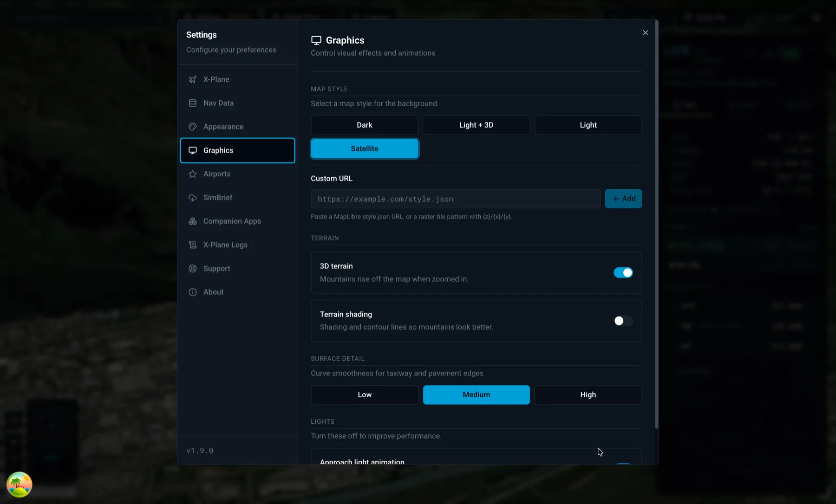The height and width of the screenshot is (504, 836).
Task: Click the Companion Apps icon
Action: tap(192, 221)
